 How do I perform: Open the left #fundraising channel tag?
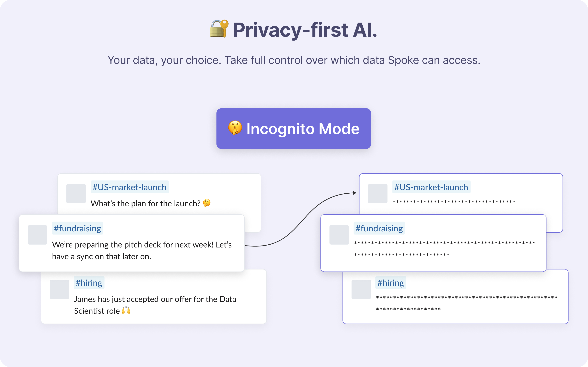click(x=78, y=228)
